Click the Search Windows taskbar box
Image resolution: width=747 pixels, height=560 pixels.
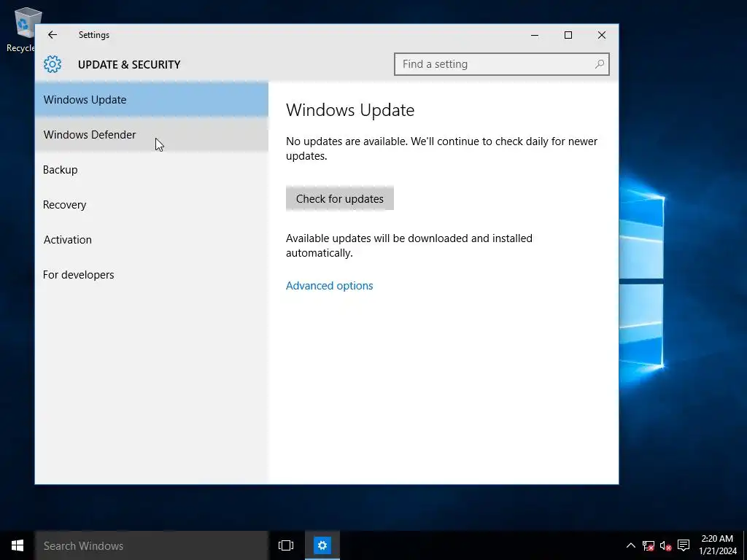[x=152, y=545]
